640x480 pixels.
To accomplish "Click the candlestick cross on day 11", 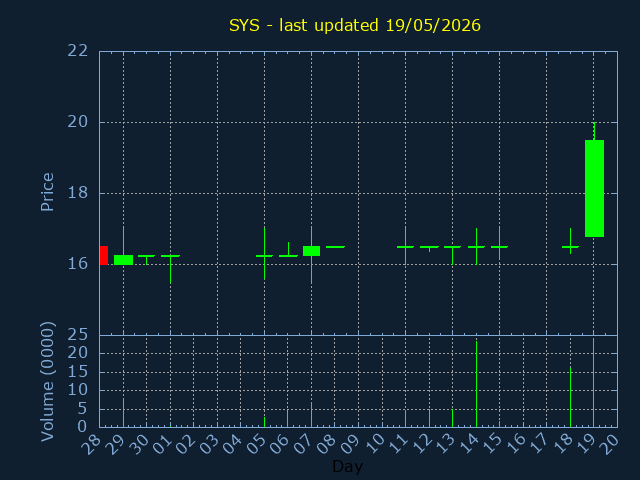I will click(405, 247).
